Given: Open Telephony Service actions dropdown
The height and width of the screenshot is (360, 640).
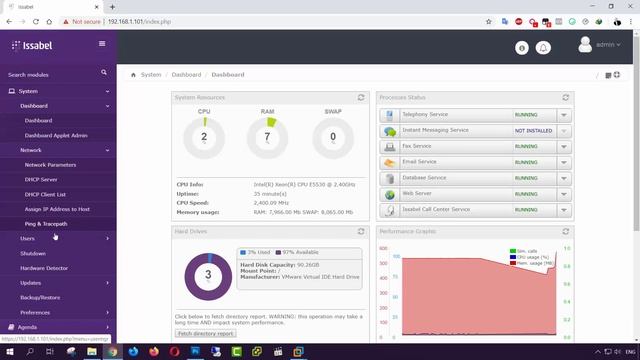Looking at the screenshot, I should tap(564, 115).
